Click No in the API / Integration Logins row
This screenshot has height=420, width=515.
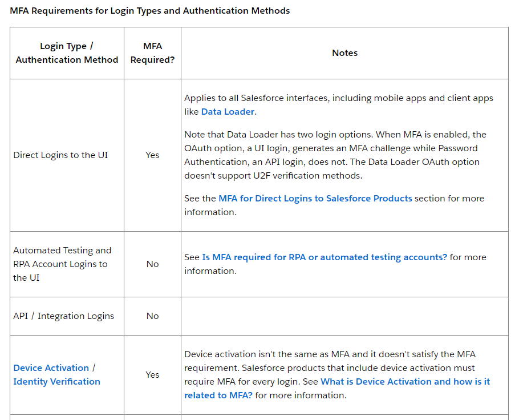coord(152,316)
